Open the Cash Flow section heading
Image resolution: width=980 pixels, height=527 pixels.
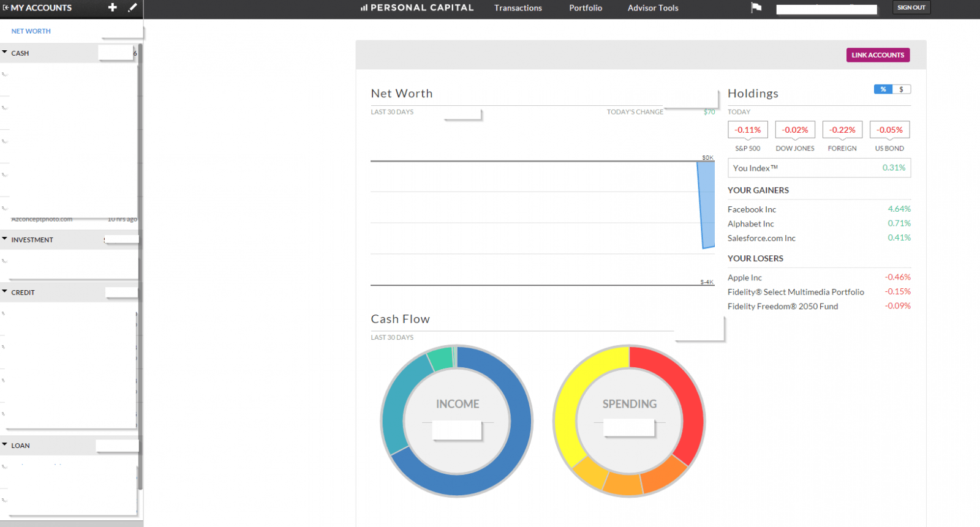click(401, 319)
